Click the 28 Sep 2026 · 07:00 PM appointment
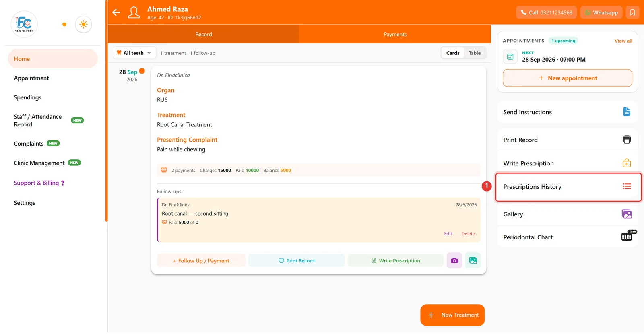 [554, 60]
